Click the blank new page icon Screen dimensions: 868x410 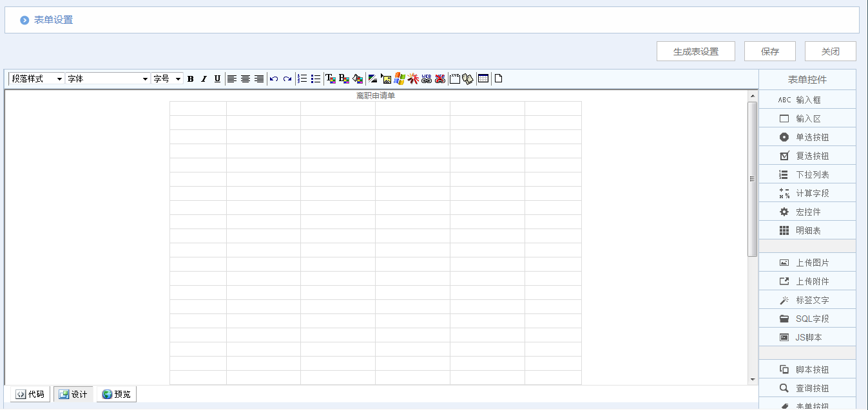(498, 79)
